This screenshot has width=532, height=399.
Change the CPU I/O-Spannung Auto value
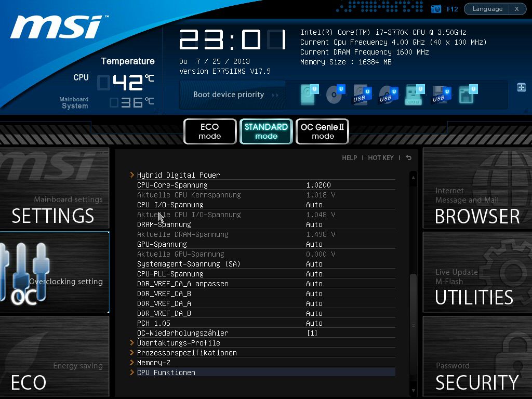pos(314,205)
